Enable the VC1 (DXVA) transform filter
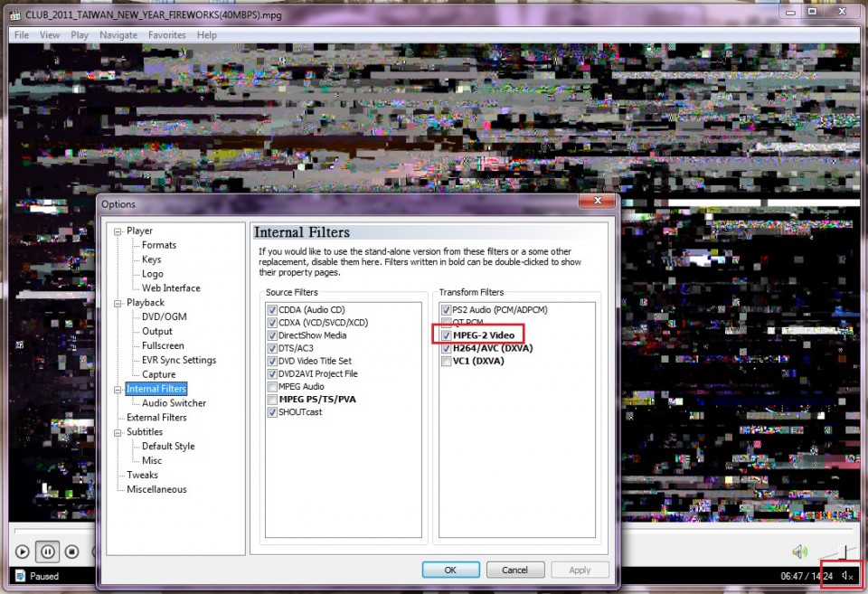Viewport: 868px width, 594px height. tap(446, 361)
